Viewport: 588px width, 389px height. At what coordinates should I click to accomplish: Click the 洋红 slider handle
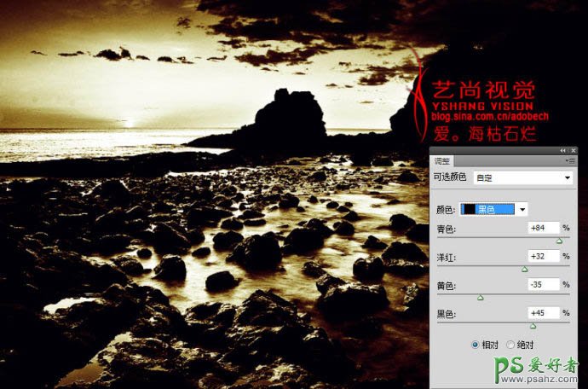pos(525,270)
